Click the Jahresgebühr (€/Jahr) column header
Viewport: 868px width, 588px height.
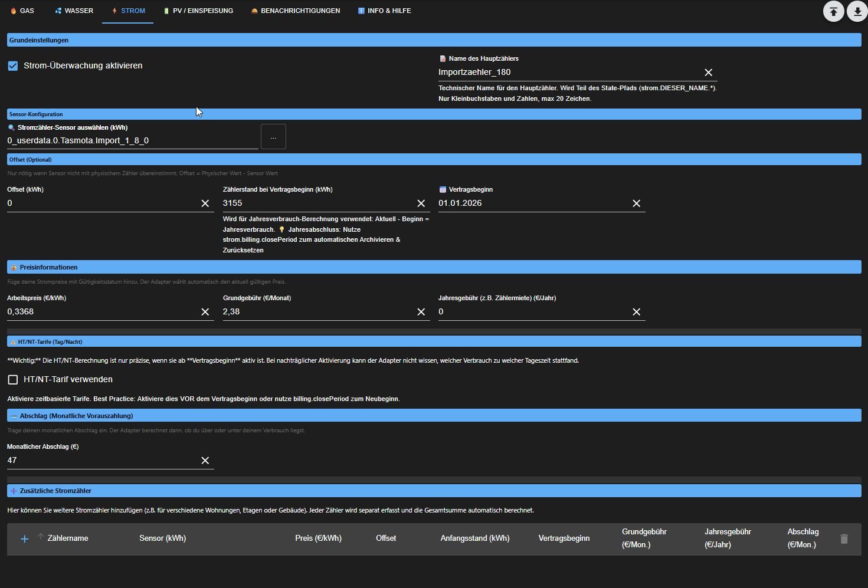(x=728, y=538)
